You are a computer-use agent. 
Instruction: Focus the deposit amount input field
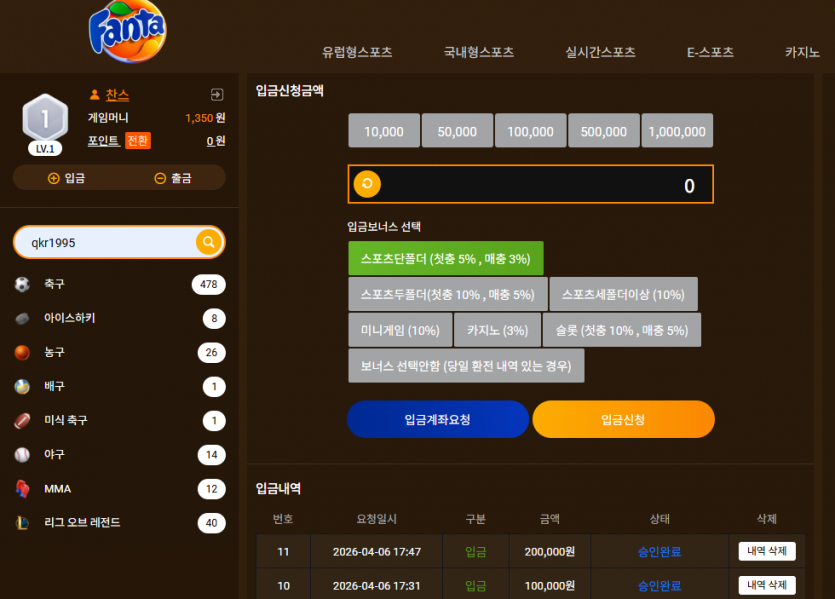(530, 184)
